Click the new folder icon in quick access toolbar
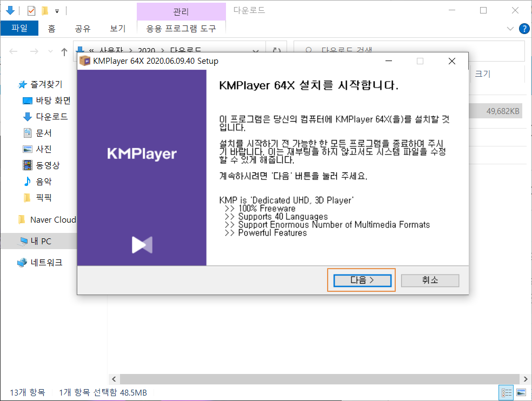Viewport: 532px width, 401px height. [x=44, y=11]
